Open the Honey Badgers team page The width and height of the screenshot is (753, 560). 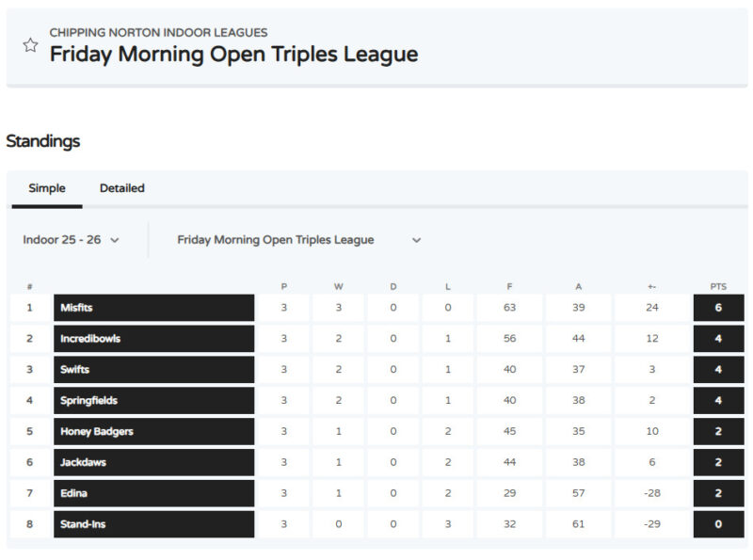click(x=97, y=432)
